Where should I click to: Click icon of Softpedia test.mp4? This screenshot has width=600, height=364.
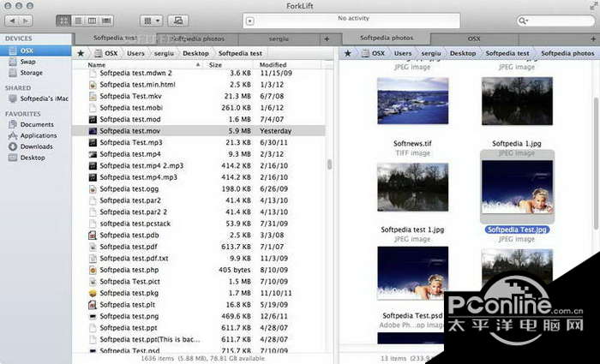coord(93,154)
